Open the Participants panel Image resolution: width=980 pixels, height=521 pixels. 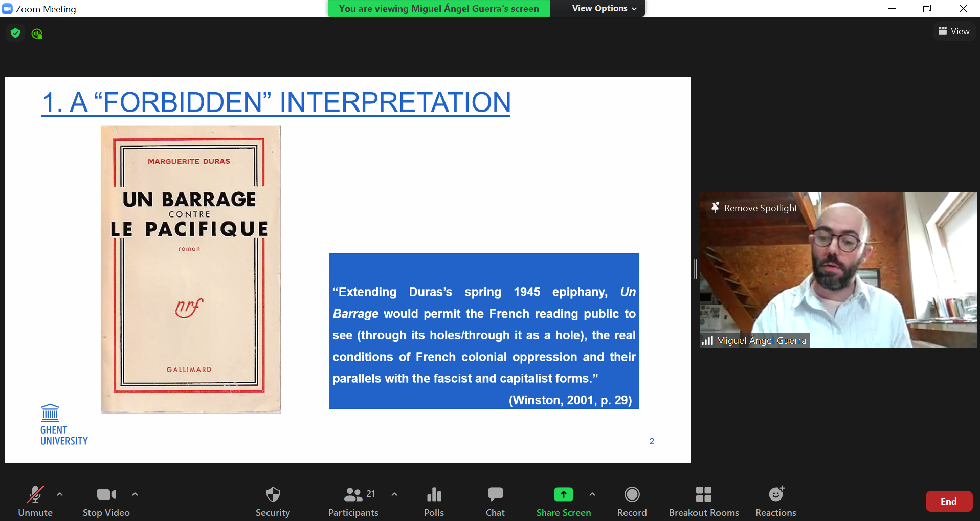click(x=353, y=502)
